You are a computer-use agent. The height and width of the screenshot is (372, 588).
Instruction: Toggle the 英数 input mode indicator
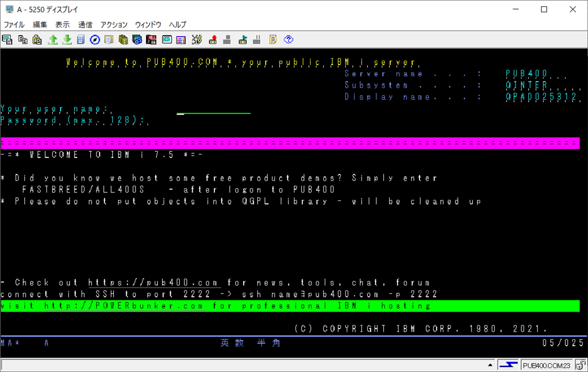(x=232, y=343)
